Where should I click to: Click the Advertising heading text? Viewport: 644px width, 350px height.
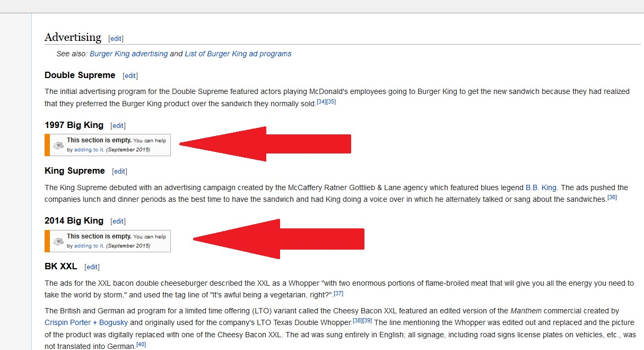pos(73,37)
